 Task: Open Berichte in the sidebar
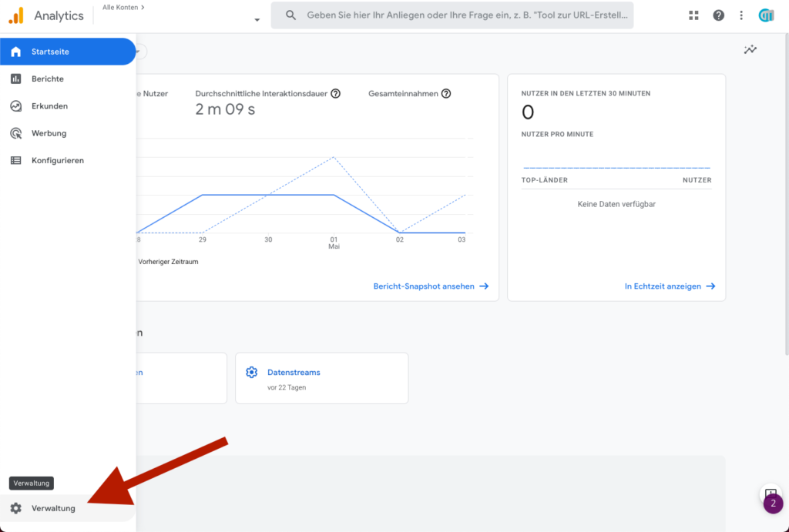pos(68,79)
